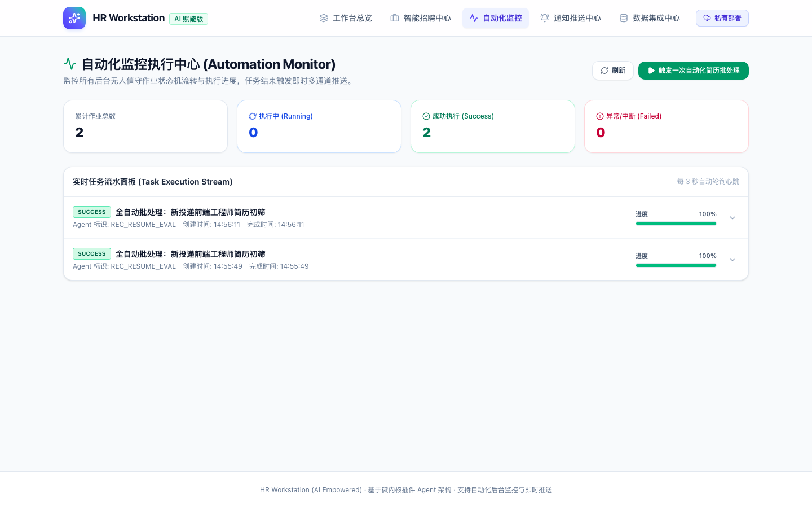
Task: Click the 私有部署 text label
Action: pyautogui.click(x=728, y=18)
